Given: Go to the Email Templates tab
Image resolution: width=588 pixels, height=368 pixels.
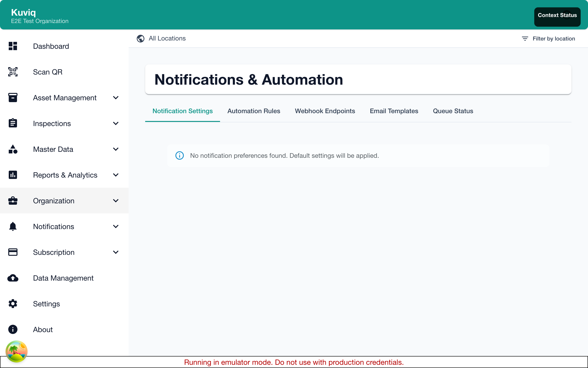Looking at the screenshot, I should point(394,111).
